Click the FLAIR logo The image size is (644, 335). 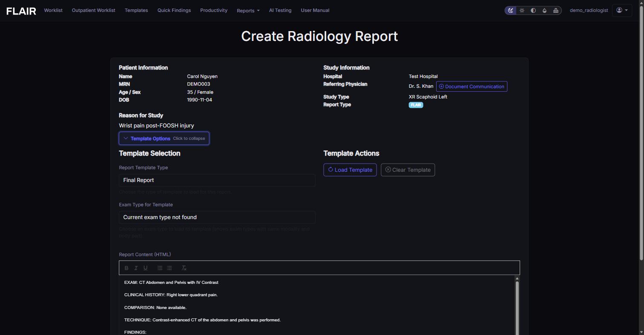tap(21, 11)
